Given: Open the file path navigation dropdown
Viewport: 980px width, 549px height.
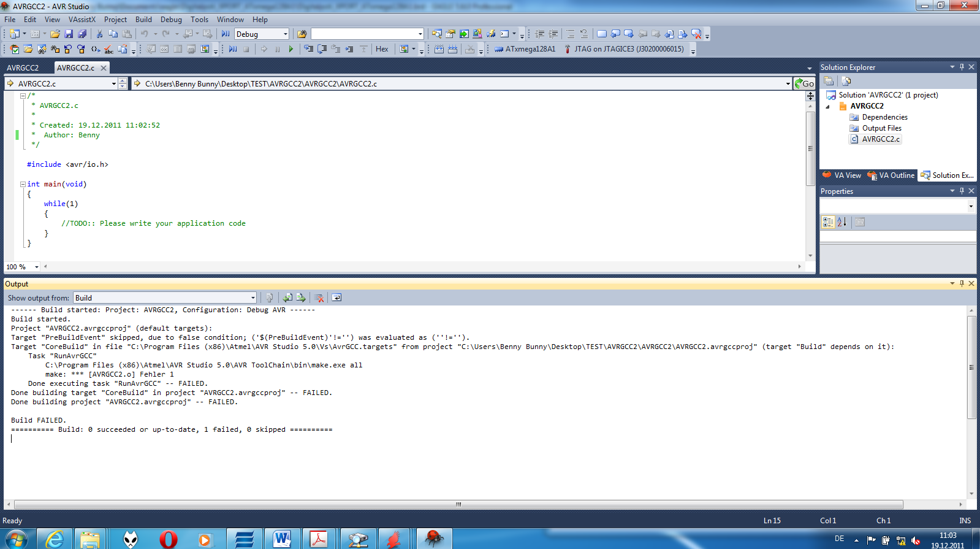Looking at the screenshot, I should pos(788,84).
